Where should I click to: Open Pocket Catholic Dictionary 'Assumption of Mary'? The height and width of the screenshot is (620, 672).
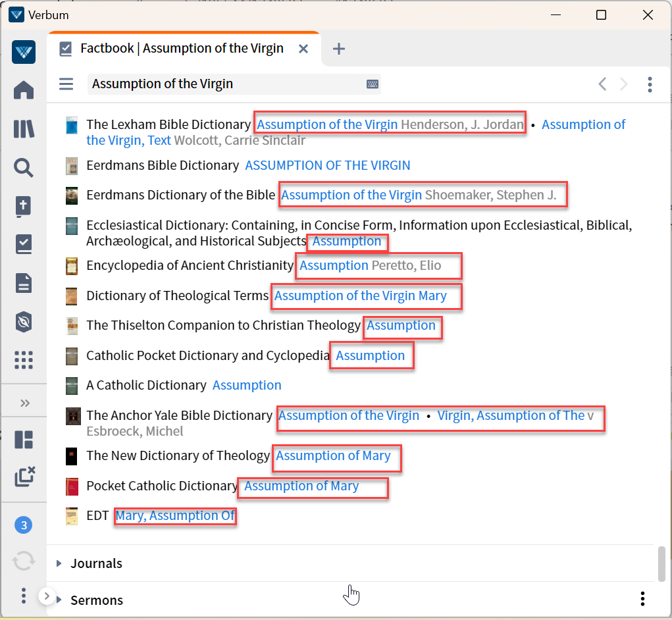301,486
